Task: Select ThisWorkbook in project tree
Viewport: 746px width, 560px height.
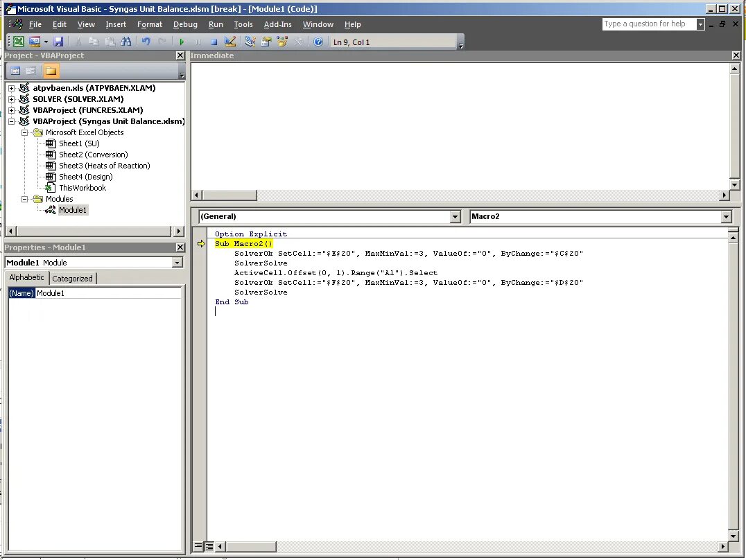Action: click(83, 188)
